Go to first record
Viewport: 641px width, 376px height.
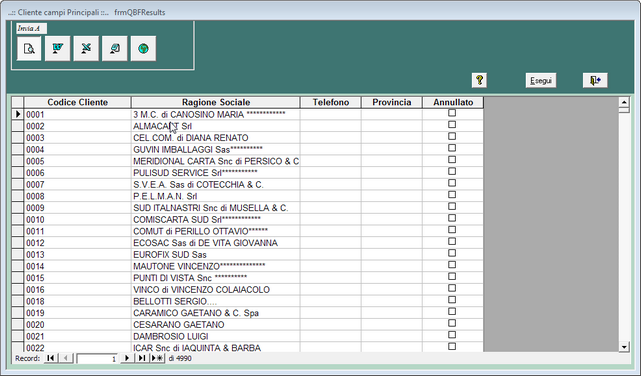point(51,358)
